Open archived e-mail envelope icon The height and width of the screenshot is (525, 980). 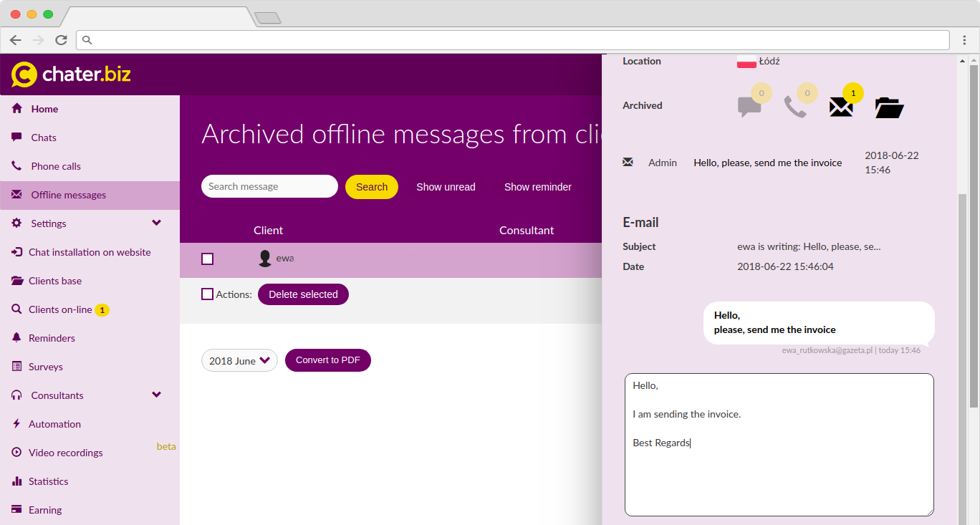[841, 107]
